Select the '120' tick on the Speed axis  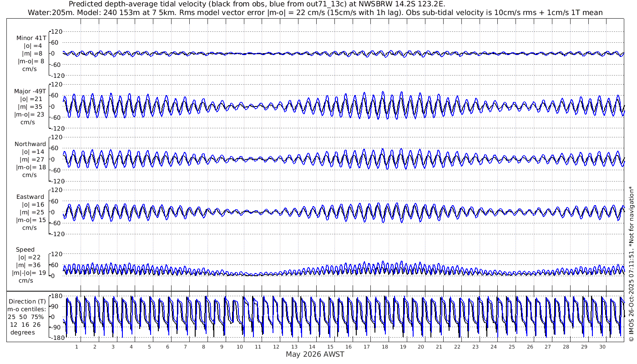pos(56,254)
